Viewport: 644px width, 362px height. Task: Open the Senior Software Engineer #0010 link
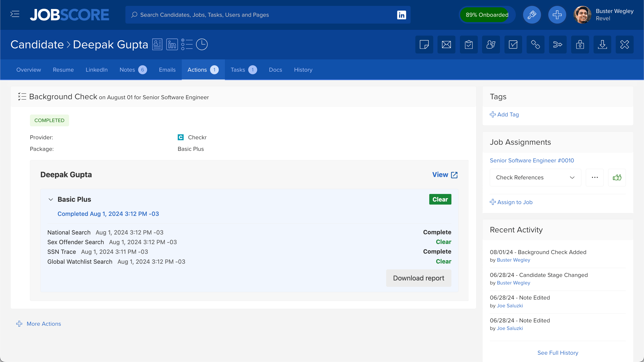(532, 160)
